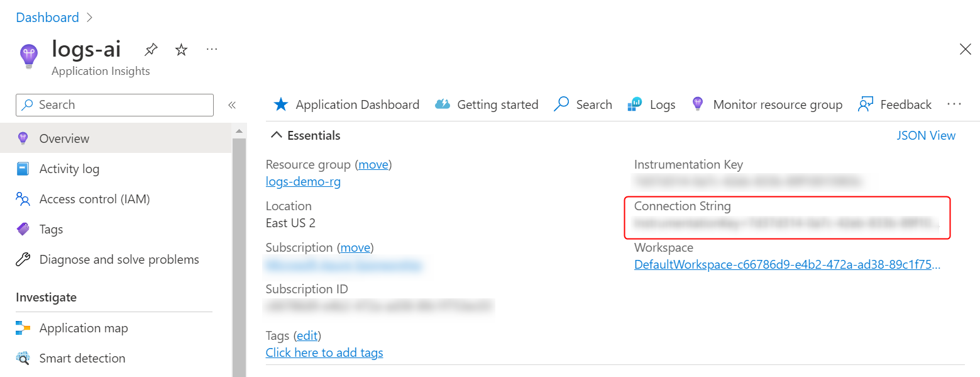Click move link next to Resource group
This screenshot has height=377, width=980.
[373, 165]
